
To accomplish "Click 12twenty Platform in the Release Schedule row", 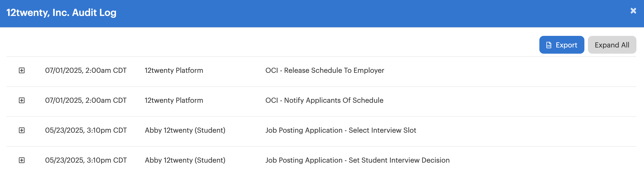I will (174, 70).
